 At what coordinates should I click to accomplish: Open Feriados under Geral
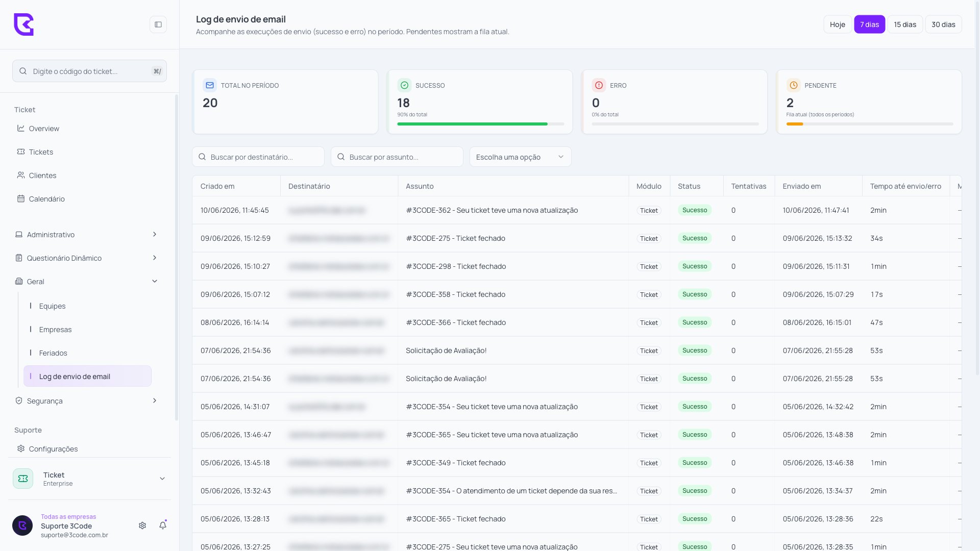tap(87, 353)
